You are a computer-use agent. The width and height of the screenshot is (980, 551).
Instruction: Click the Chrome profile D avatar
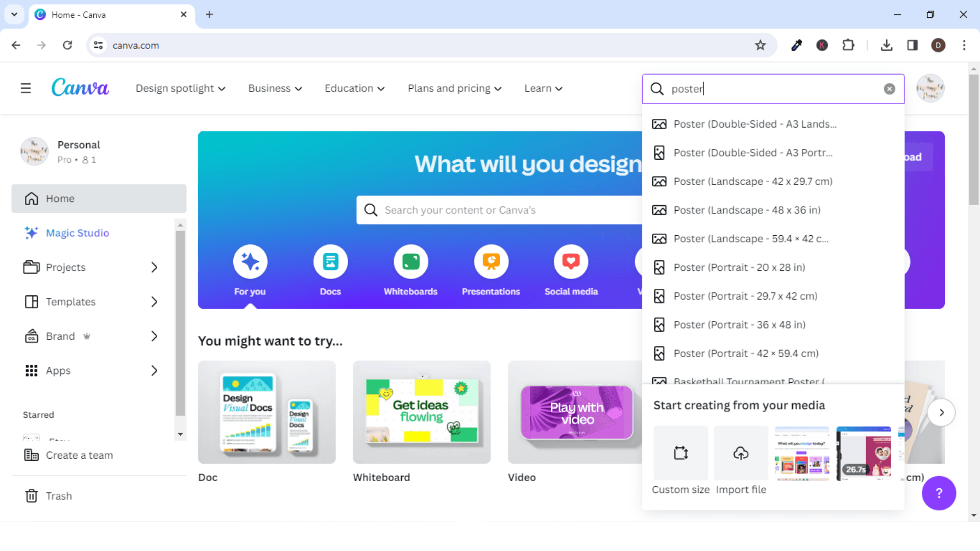(x=938, y=45)
